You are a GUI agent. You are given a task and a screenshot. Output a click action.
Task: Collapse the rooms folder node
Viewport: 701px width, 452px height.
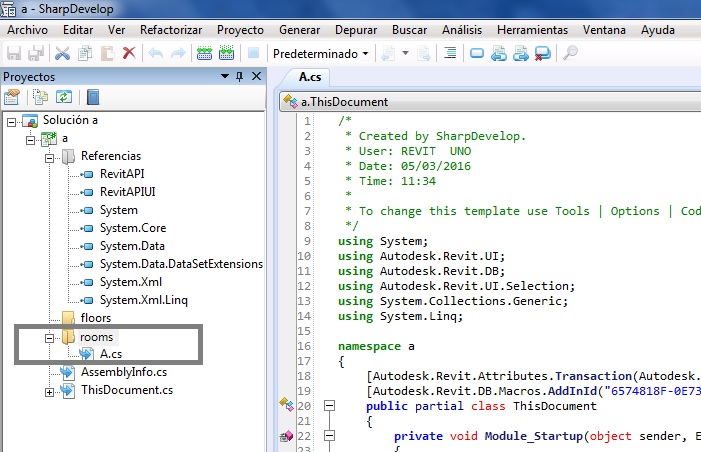49,338
